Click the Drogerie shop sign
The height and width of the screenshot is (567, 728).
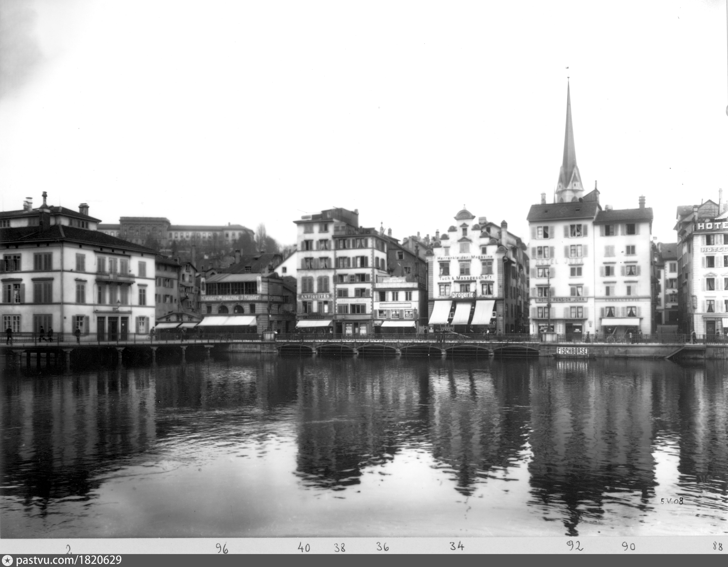point(463,295)
